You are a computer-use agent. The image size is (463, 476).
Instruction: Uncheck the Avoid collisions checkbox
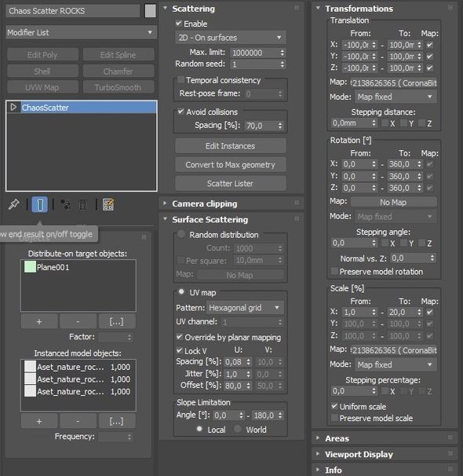point(180,112)
